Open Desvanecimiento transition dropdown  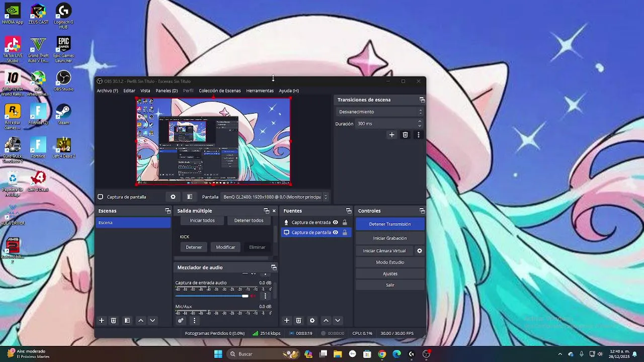point(380,112)
